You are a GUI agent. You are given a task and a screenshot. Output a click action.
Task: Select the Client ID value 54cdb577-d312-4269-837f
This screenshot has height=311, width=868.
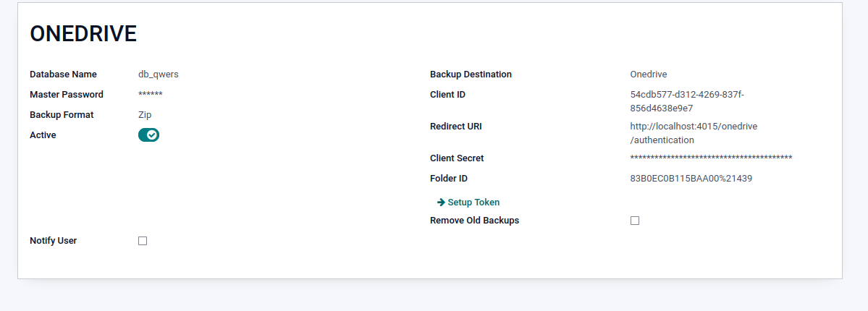click(687, 101)
